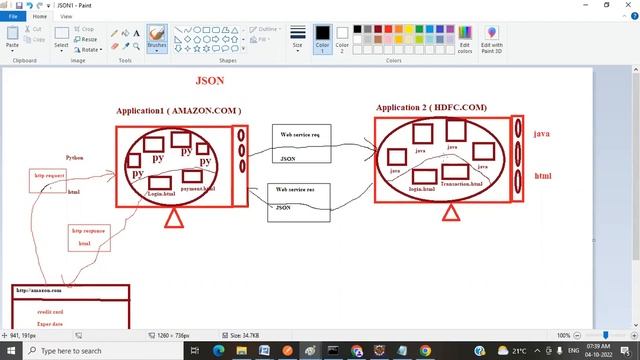The image size is (640, 360).
Task: Click the taskbar search box
Action: pos(103,351)
